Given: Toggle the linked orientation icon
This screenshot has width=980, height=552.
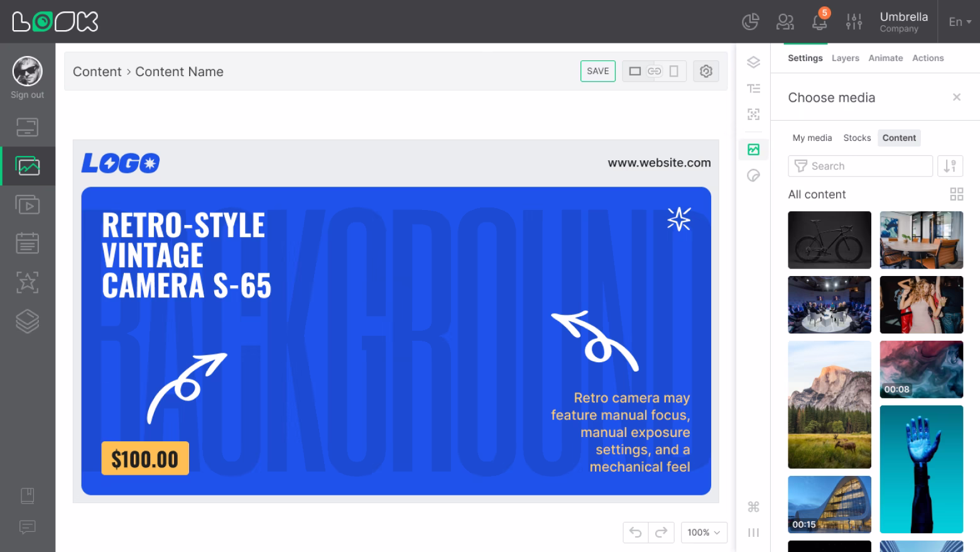Looking at the screenshot, I should pyautogui.click(x=654, y=71).
